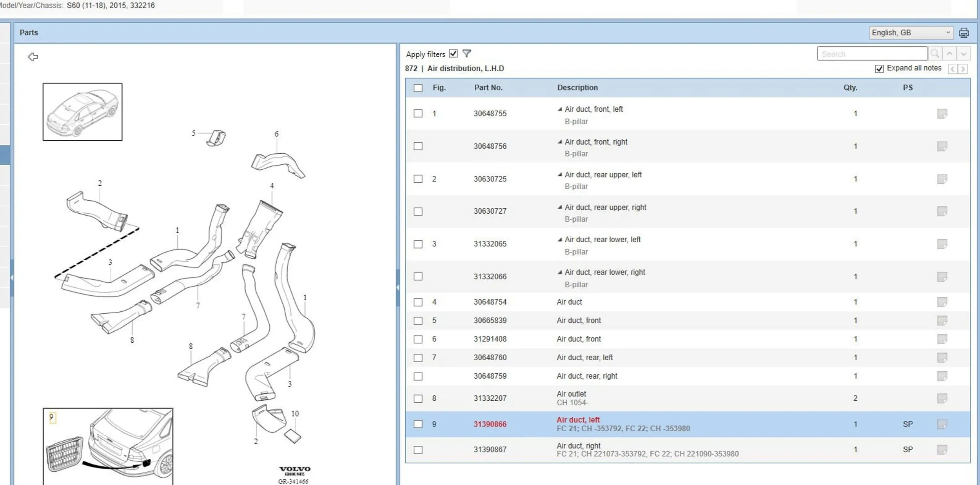Jump to the next search result with the down arrow
This screenshot has width=980, height=485.
click(x=964, y=54)
